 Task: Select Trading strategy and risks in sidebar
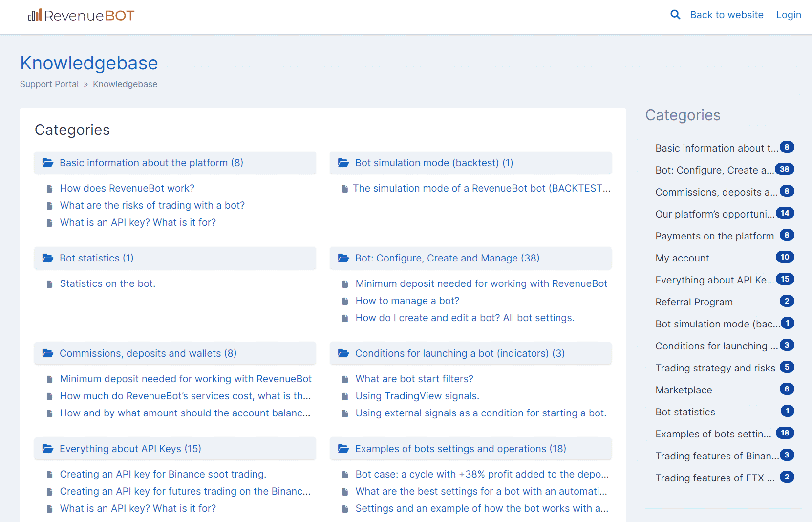coord(715,368)
